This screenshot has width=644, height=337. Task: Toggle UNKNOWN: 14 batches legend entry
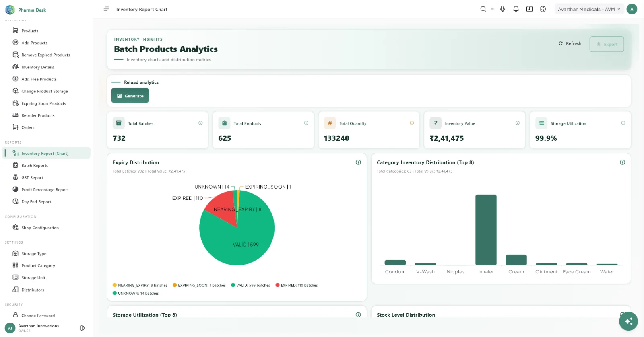tap(136, 293)
